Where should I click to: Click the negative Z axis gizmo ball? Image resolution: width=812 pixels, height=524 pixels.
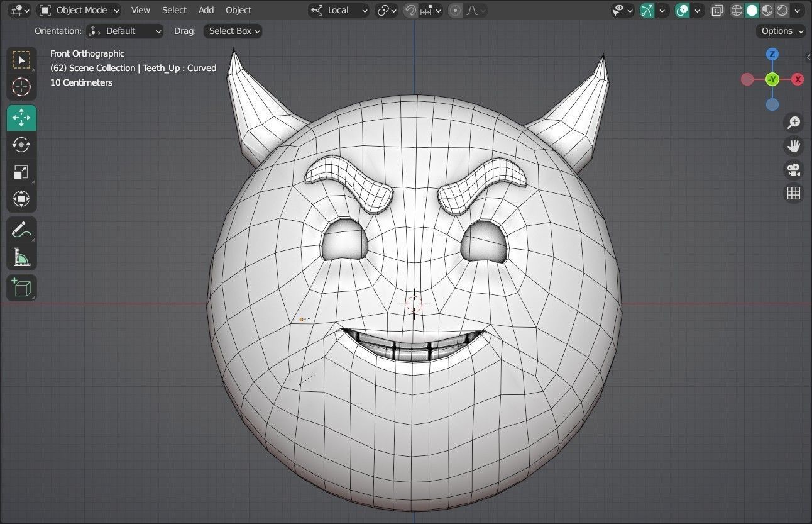(x=772, y=104)
